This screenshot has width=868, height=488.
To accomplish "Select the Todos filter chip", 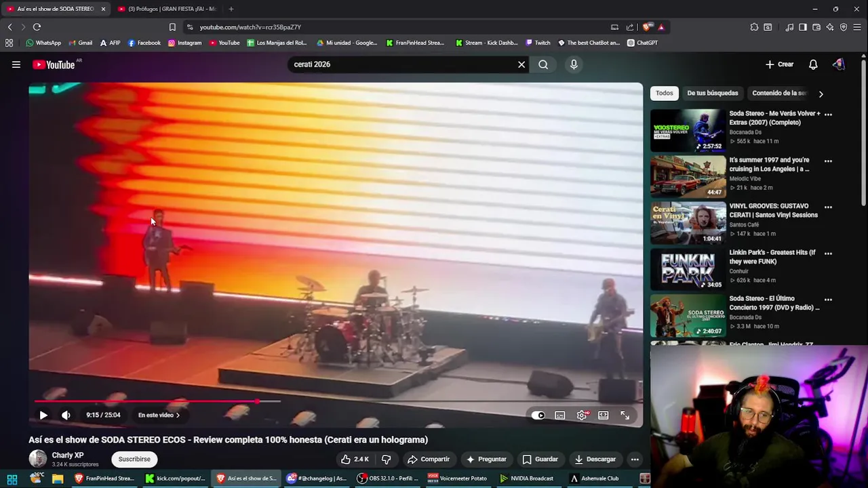I will [x=665, y=93].
